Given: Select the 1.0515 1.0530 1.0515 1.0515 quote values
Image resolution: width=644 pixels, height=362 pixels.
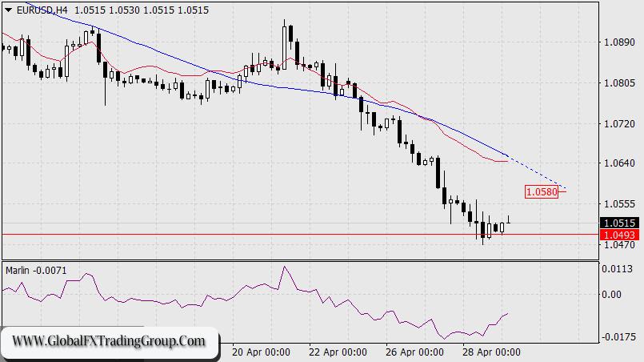Looking at the screenshot, I should (142, 10).
